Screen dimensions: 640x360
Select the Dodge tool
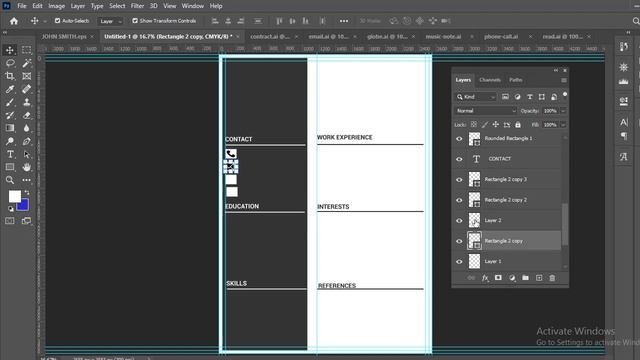click(10, 141)
